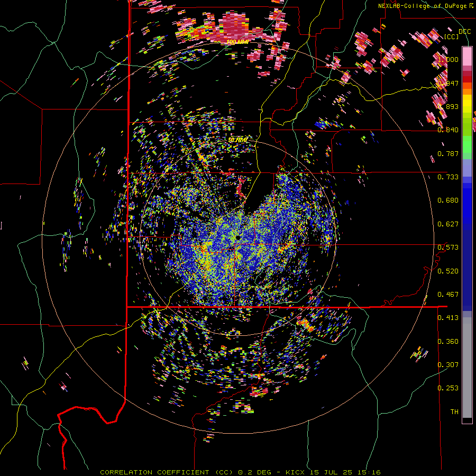Screen dimensions: 476x476
Task: Click the "0.467" color scale label
Action: (448, 295)
